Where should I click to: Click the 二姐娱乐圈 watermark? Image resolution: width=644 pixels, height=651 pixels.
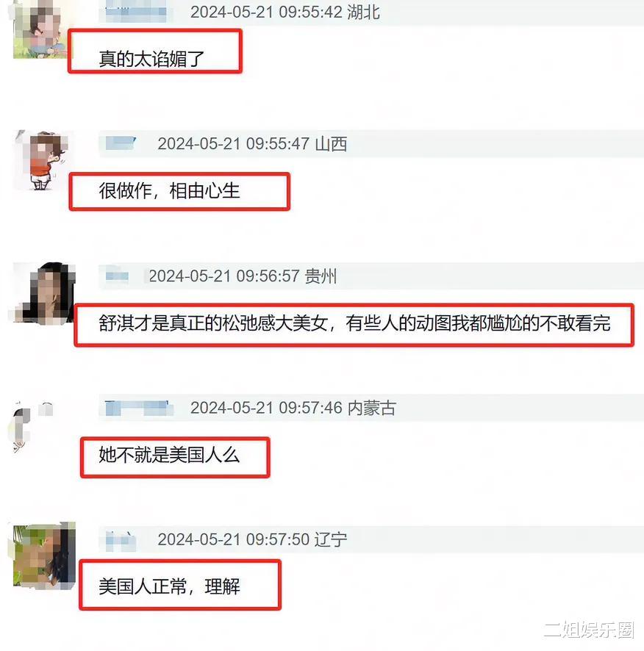click(x=589, y=630)
